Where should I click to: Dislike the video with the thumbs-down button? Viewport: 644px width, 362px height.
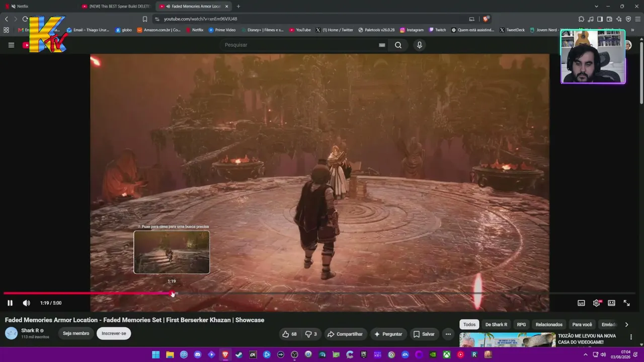[x=311, y=334]
